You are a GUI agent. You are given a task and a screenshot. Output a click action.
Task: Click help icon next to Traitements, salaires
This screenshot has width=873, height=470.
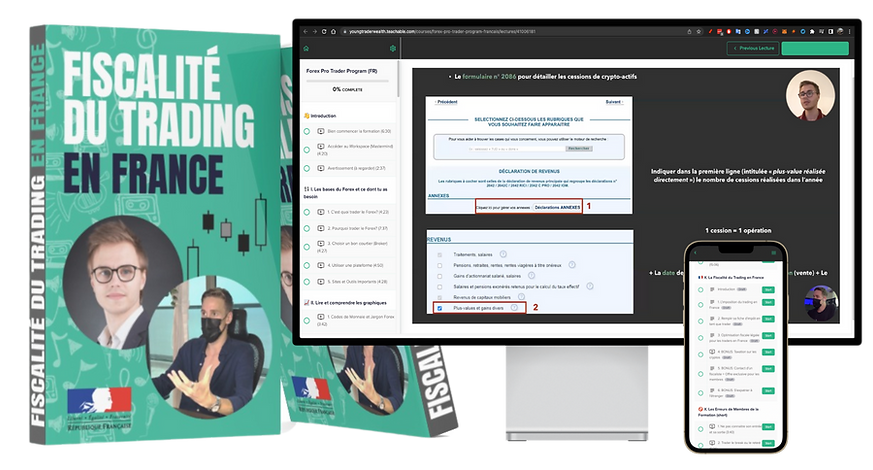(504, 254)
